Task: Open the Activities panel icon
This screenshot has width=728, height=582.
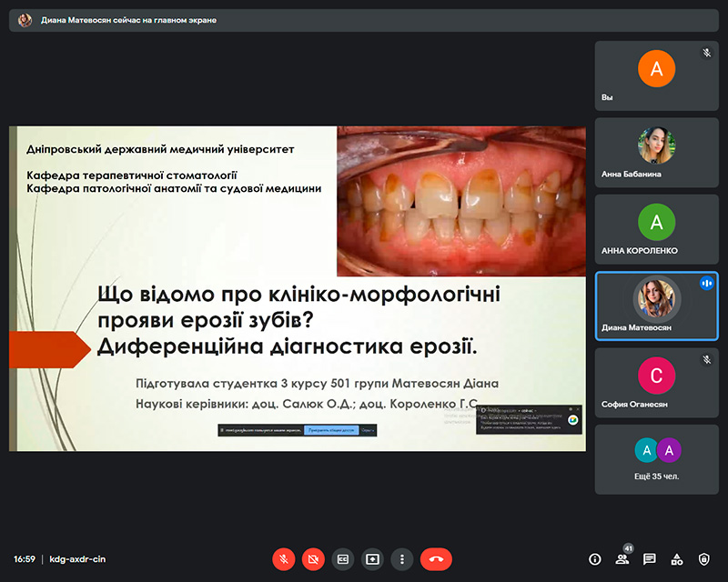Action: pyautogui.click(x=677, y=559)
